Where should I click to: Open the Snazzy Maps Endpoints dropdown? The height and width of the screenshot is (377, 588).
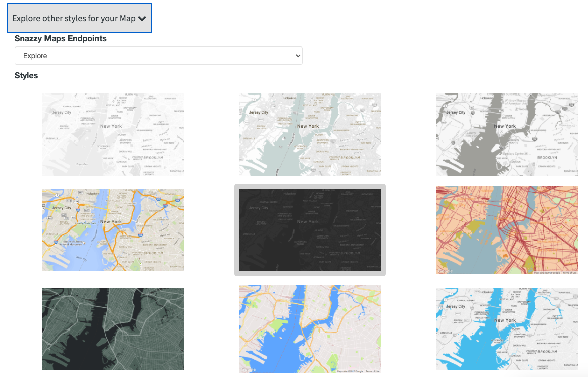coord(158,56)
